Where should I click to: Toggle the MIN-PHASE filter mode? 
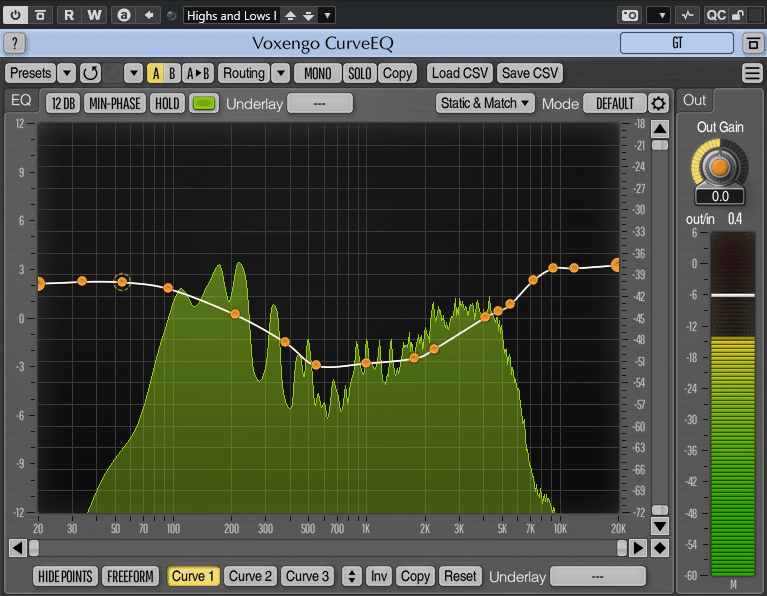click(x=115, y=104)
